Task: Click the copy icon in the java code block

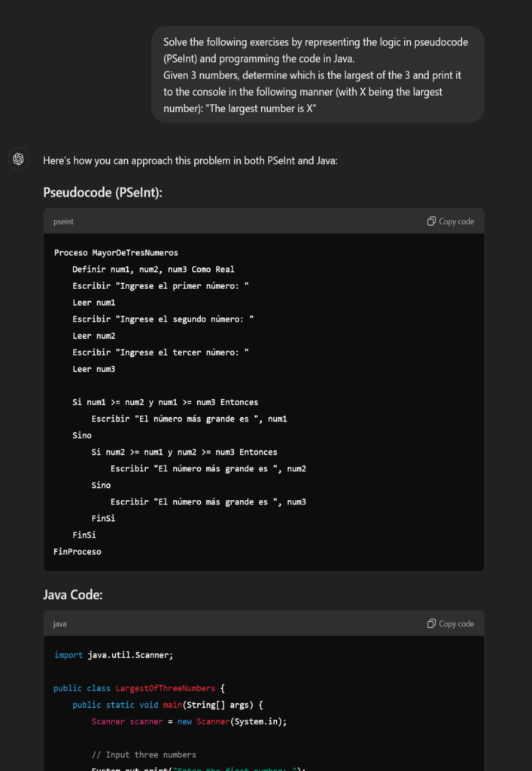Action: 431,623
